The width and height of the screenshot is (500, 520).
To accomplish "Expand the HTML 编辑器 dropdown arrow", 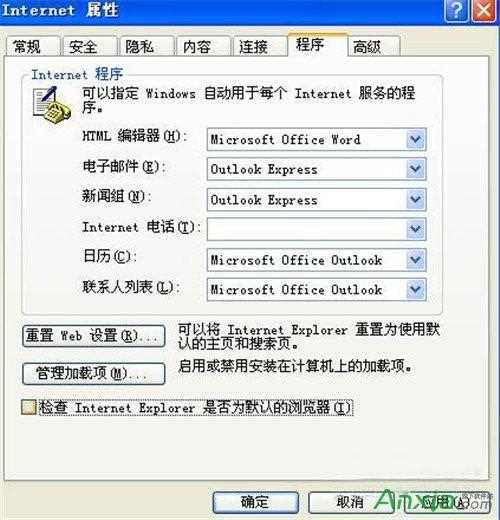I will 416,139.
